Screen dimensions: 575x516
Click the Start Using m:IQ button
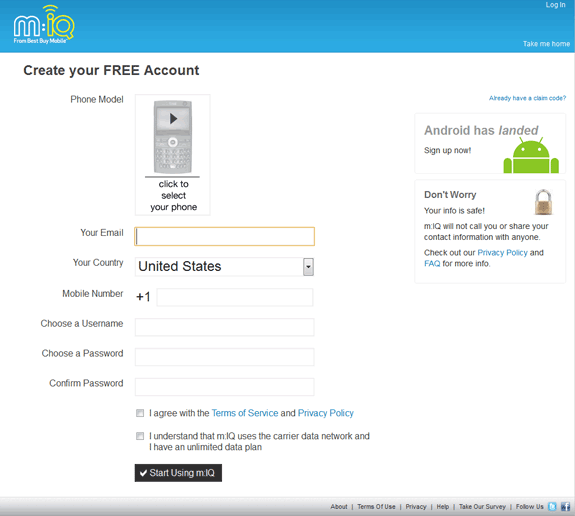pos(178,473)
